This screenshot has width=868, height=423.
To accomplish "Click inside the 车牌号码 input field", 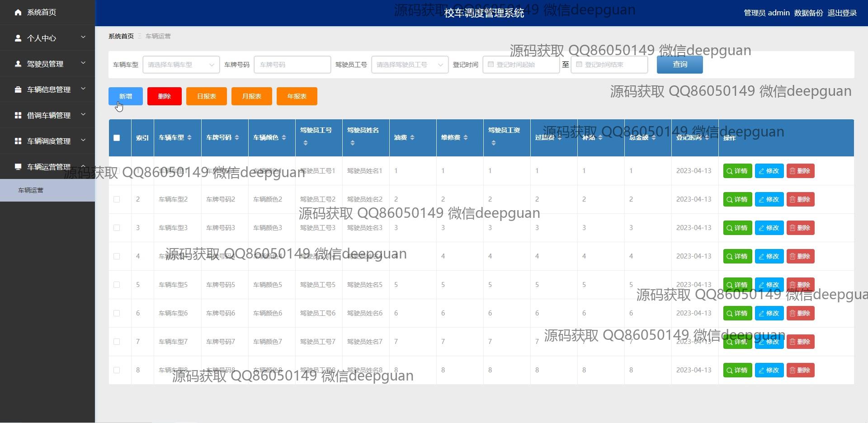I will coord(292,64).
